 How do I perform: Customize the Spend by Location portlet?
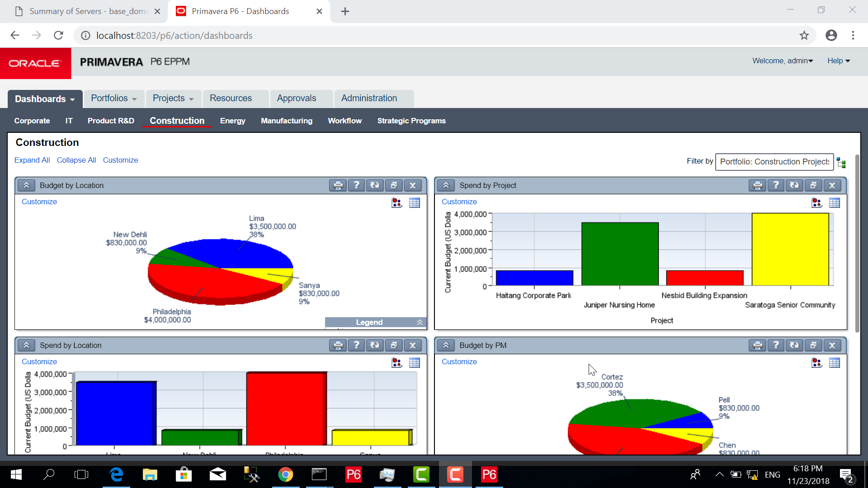point(39,361)
